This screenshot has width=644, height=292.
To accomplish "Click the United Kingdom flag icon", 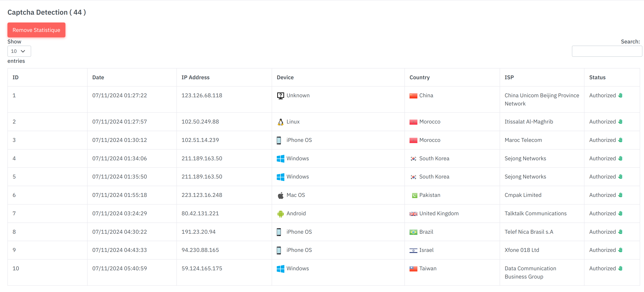I will 413,214.
